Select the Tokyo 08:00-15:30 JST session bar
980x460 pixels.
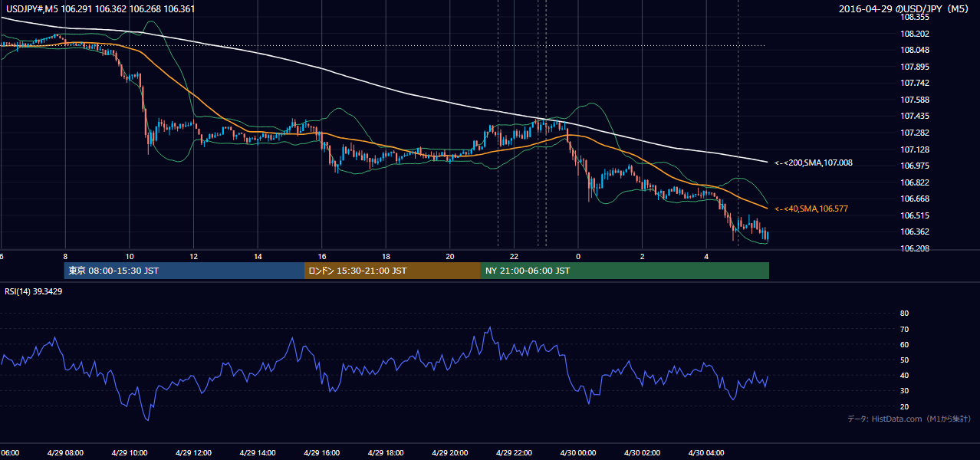184,271
